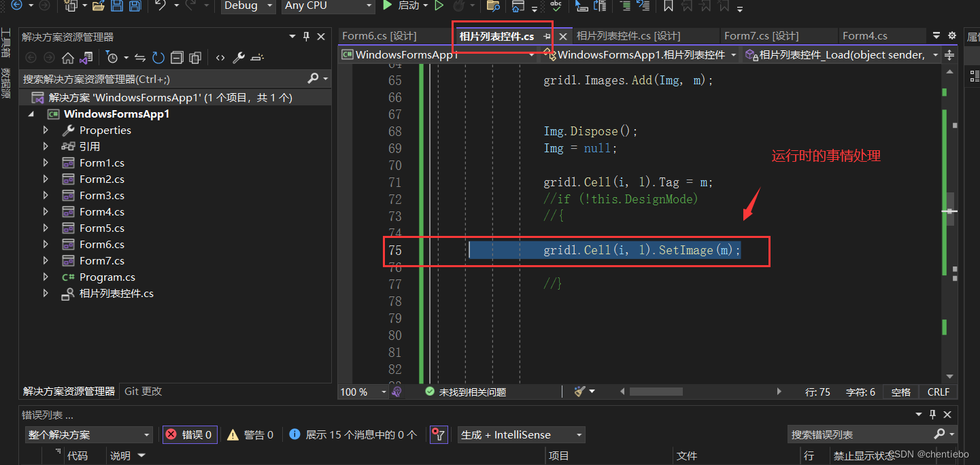Screen dimensions: 980x465
Task: Select Program.cs in Solution Explorer
Action: (x=107, y=277)
